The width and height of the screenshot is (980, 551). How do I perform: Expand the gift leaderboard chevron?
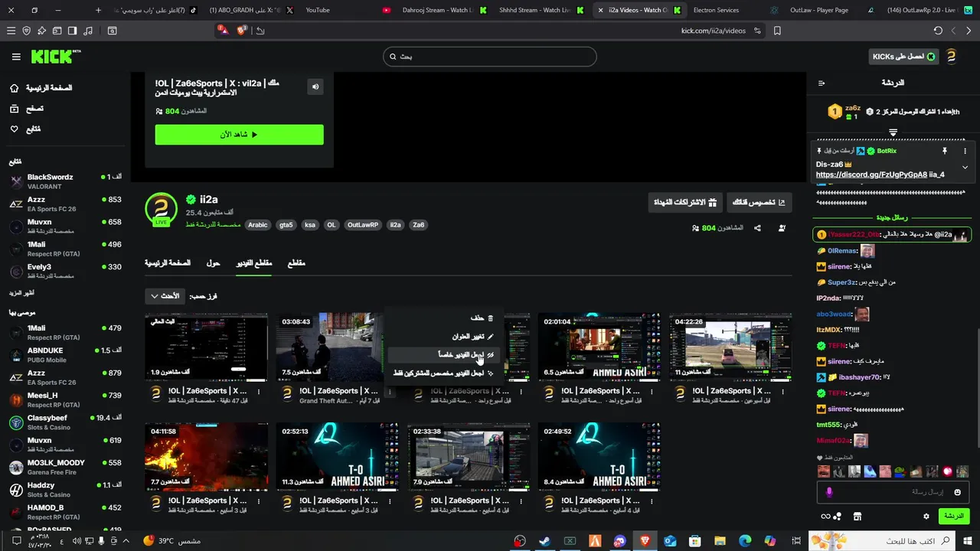coord(893,132)
